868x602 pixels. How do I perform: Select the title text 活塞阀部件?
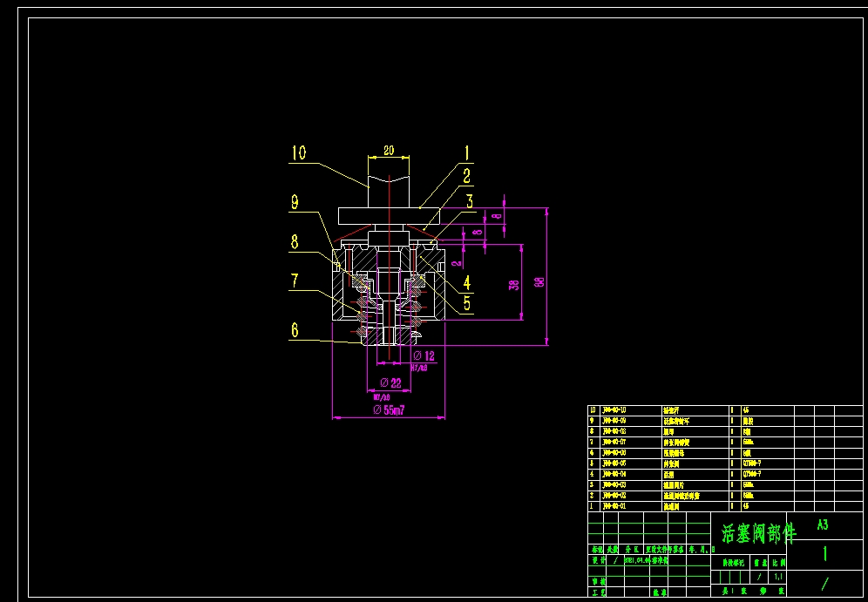click(x=759, y=534)
